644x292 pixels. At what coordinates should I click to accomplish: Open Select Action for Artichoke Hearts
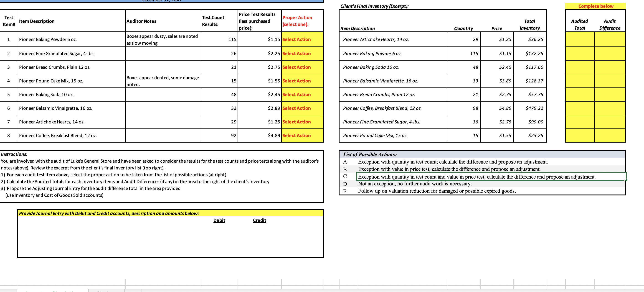pos(302,122)
